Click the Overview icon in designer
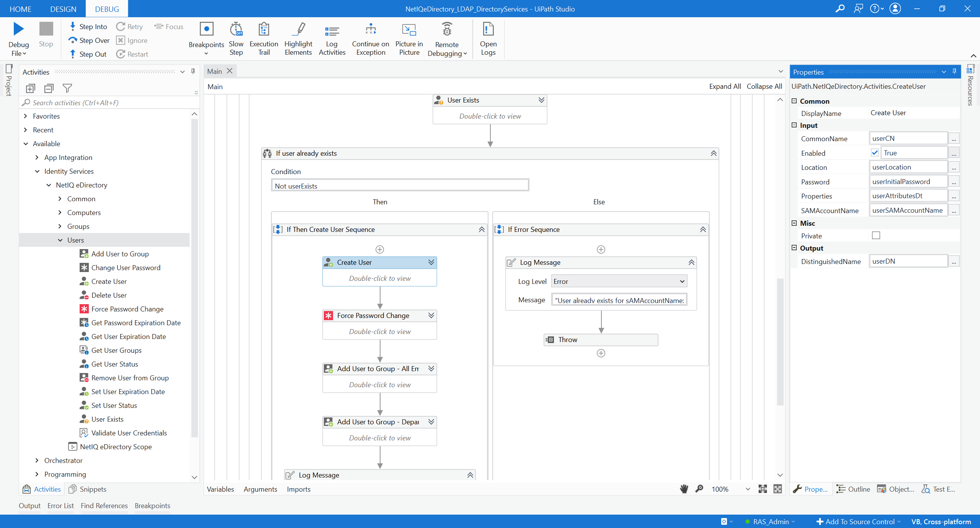The height and width of the screenshot is (528, 980). [x=777, y=489]
